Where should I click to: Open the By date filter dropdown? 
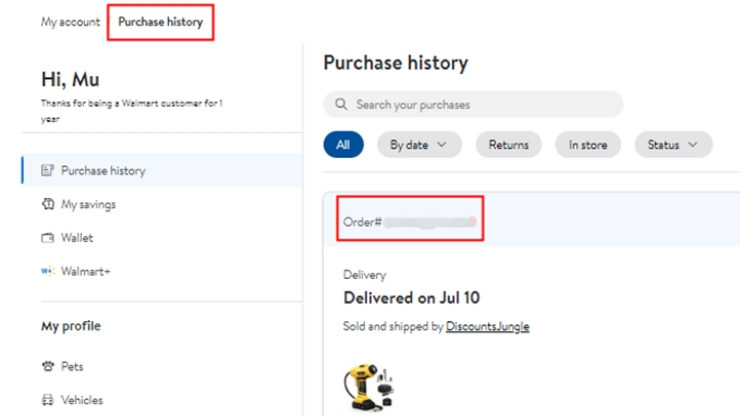(x=419, y=144)
